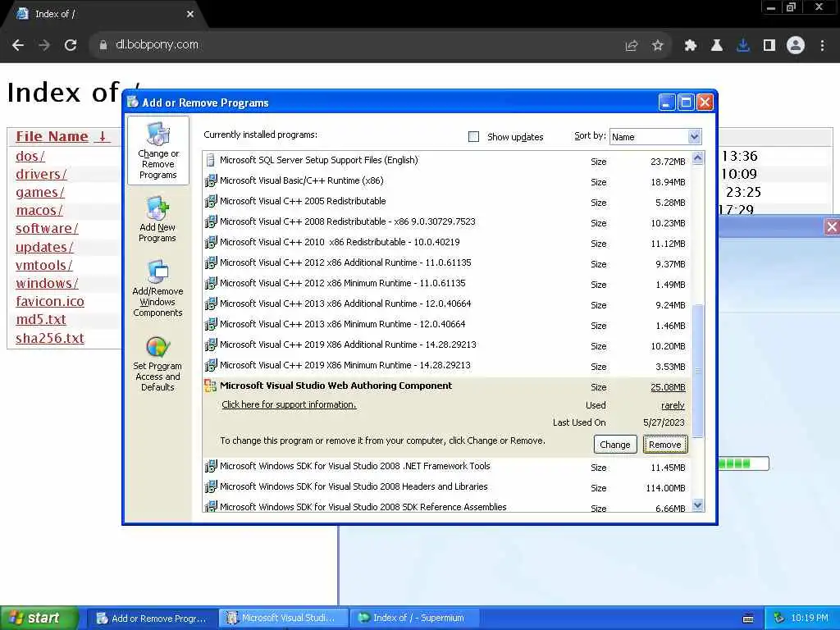Open browser profile avatar icon
Screen dimensions: 840x630
tap(796, 46)
